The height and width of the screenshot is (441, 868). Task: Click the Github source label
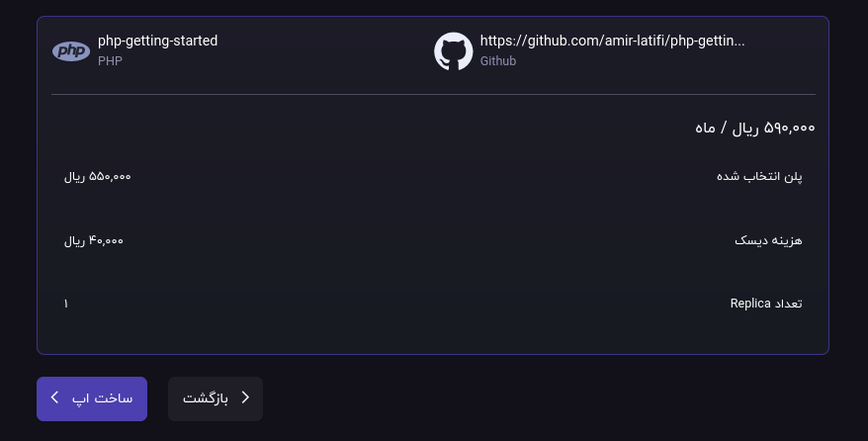pyautogui.click(x=497, y=61)
